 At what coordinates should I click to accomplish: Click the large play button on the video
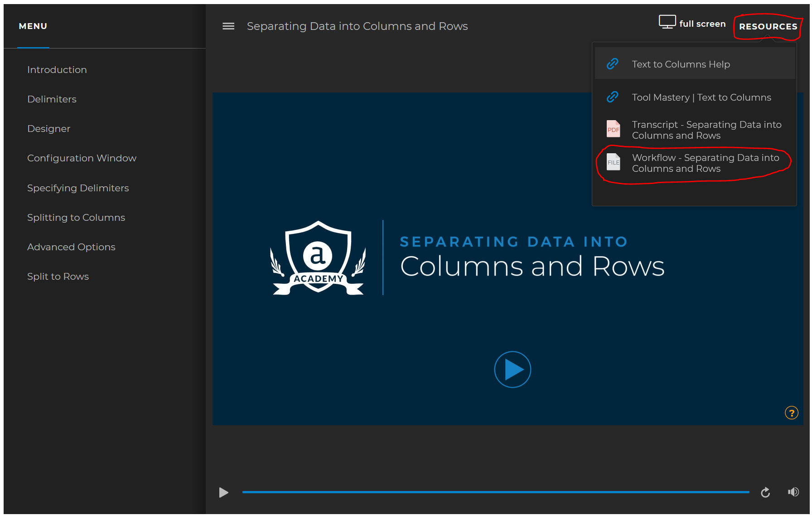pyautogui.click(x=512, y=369)
